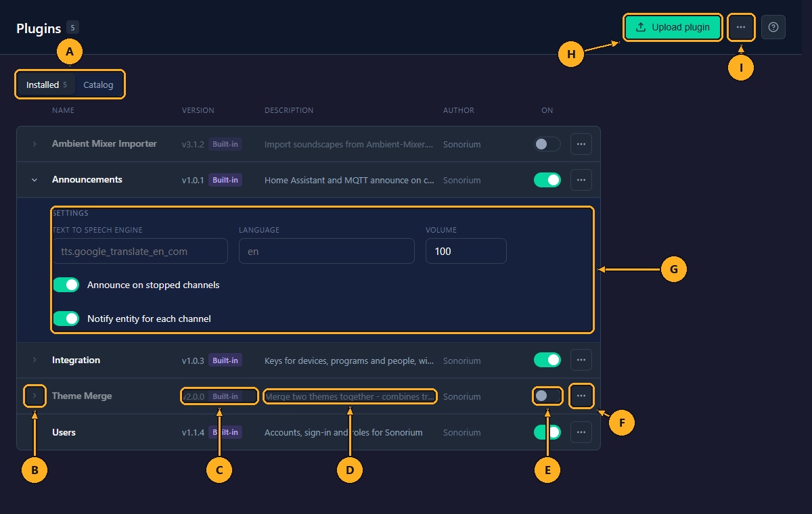Enable the Theme Merge plugin toggle
Screen dimensions: 812x514
[x=547, y=396]
